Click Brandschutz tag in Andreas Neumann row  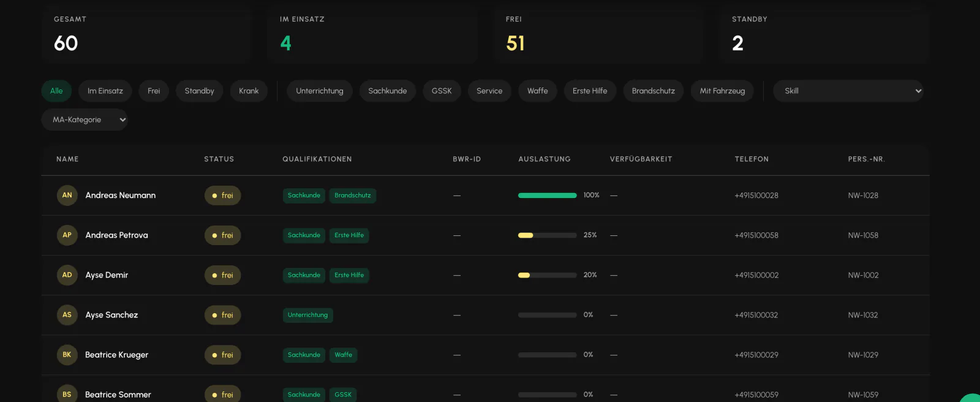coord(353,195)
